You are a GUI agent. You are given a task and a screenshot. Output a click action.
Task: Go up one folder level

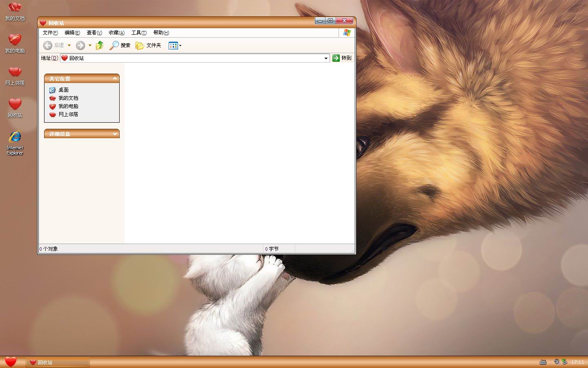point(100,45)
